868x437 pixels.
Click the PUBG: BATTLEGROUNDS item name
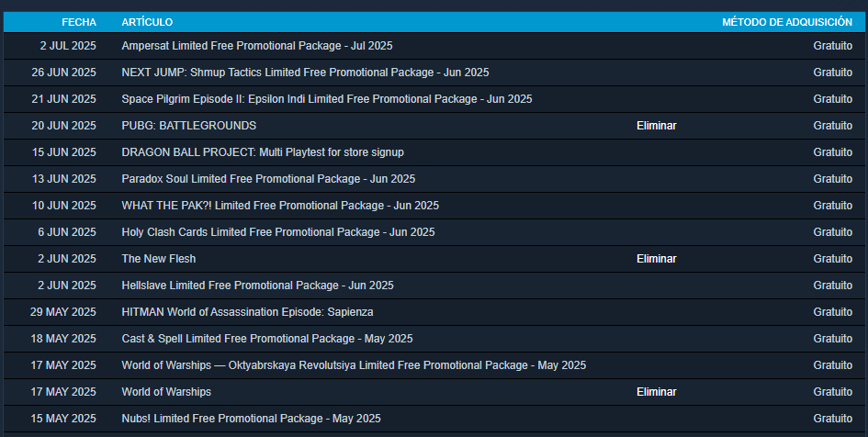click(x=189, y=126)
